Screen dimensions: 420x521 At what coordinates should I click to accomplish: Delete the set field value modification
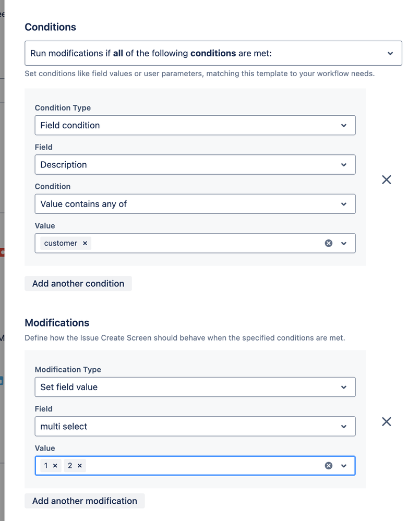point(386,421)
